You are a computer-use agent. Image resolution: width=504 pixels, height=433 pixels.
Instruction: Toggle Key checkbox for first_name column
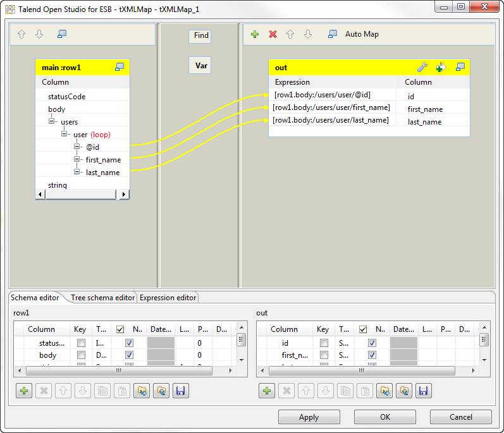[x=324, y=355]
